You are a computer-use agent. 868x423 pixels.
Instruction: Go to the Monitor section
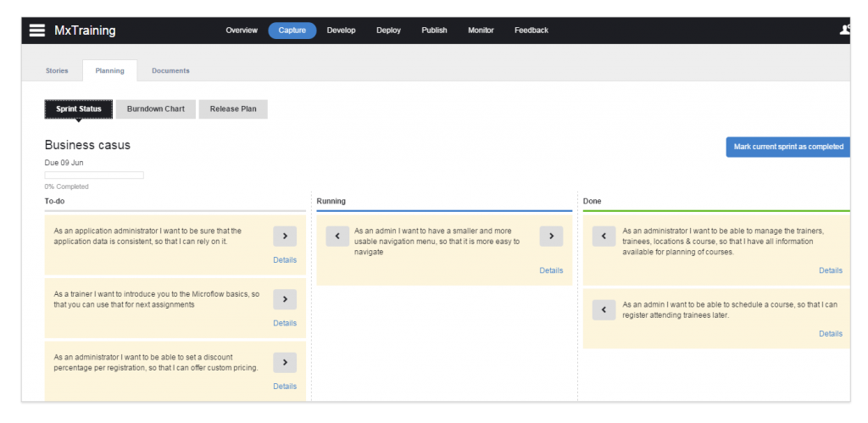(481, 31)
